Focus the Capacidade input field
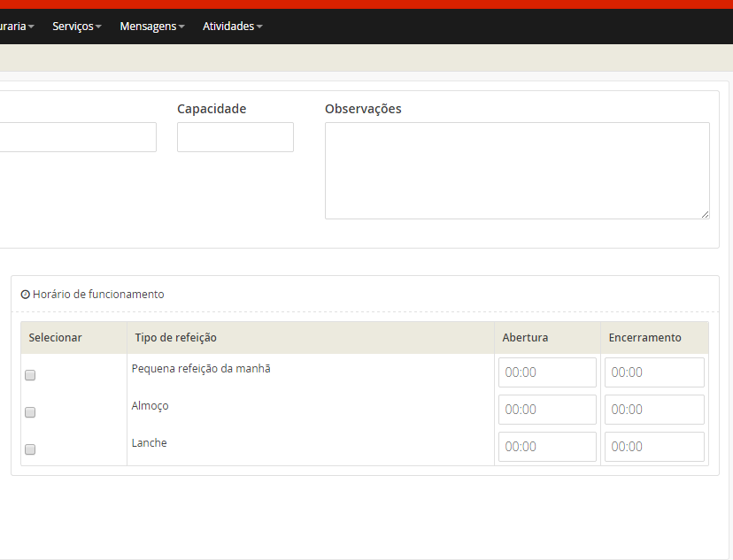Screen dimensions: 733x560 point(235,137)
